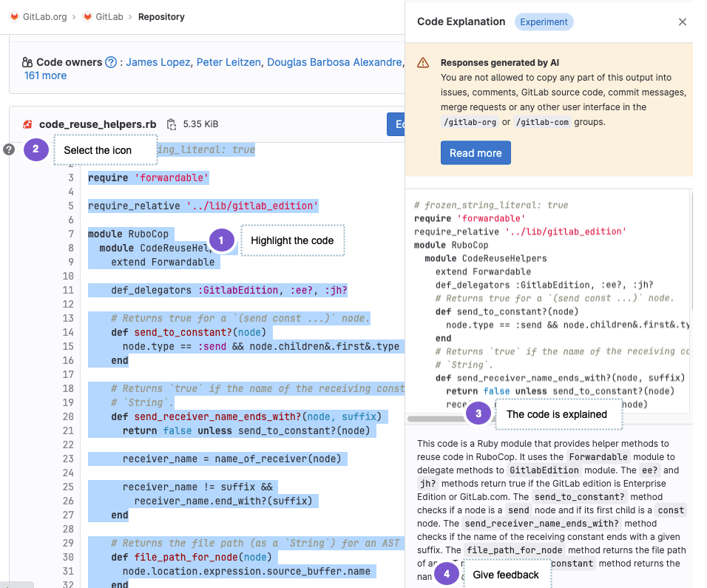This screenshot has height=588, width=707.
Task: Click the Repository breadcrumb
Action: pyautogui.click(x=161, y=17)
